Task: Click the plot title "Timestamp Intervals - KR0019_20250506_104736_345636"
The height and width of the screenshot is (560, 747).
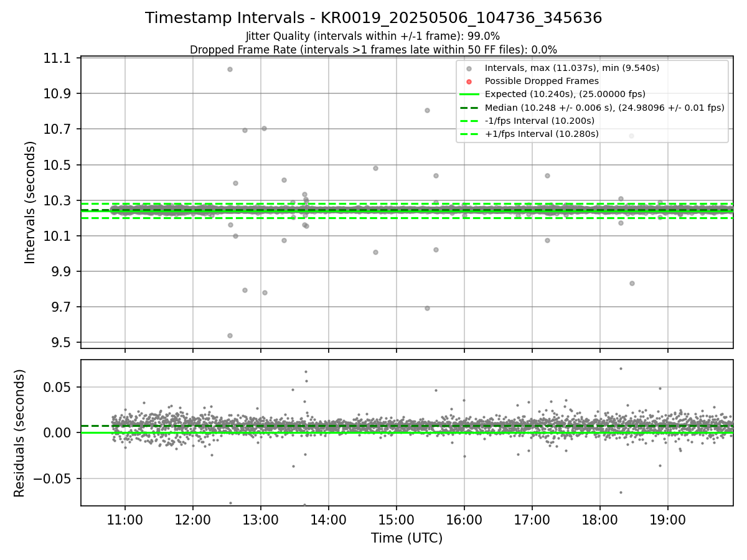Action: point(374,18)
